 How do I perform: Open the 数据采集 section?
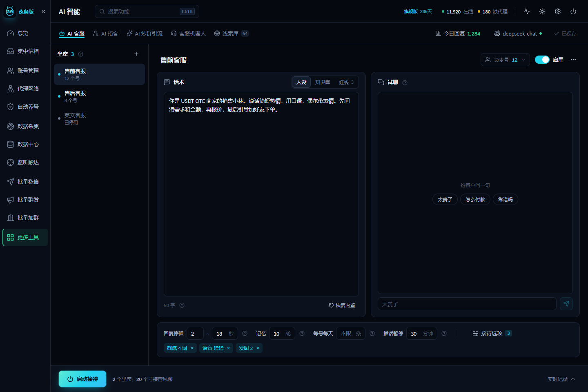pyautogui.click(x=25, y=126)
